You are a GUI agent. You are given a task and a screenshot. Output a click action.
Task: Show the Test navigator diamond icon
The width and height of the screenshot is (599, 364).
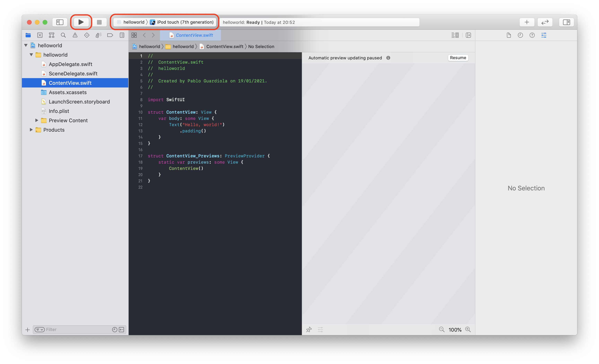coord(87,35)
